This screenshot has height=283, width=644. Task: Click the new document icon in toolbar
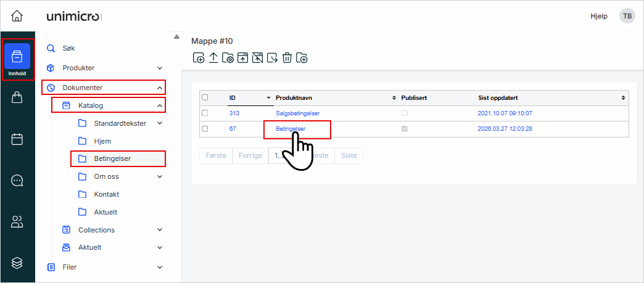pyautogui.click(x=199, y=58)
